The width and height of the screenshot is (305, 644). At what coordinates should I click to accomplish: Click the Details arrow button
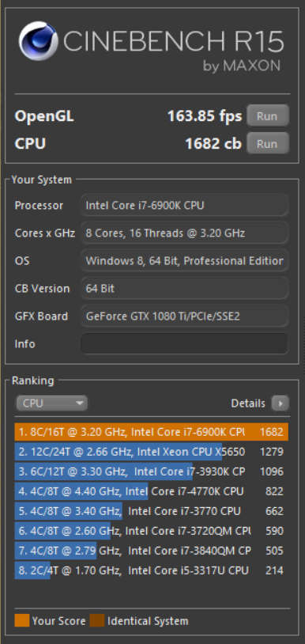[x=281, y=403]
